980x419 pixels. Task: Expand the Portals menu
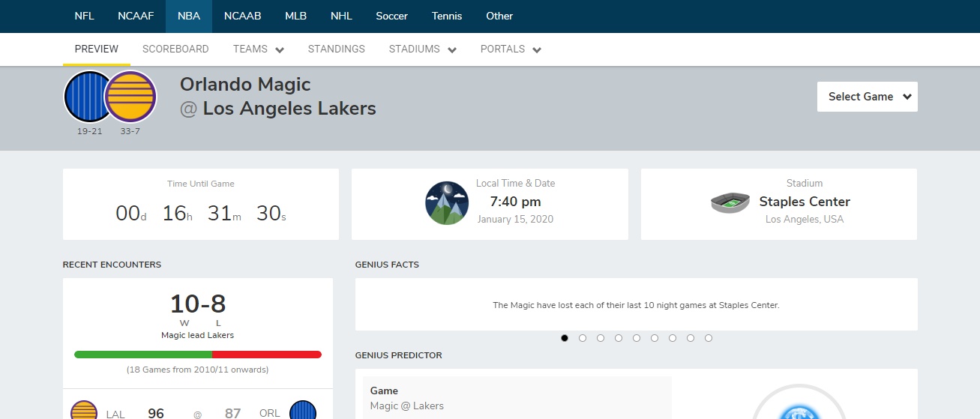coord(511,49)
